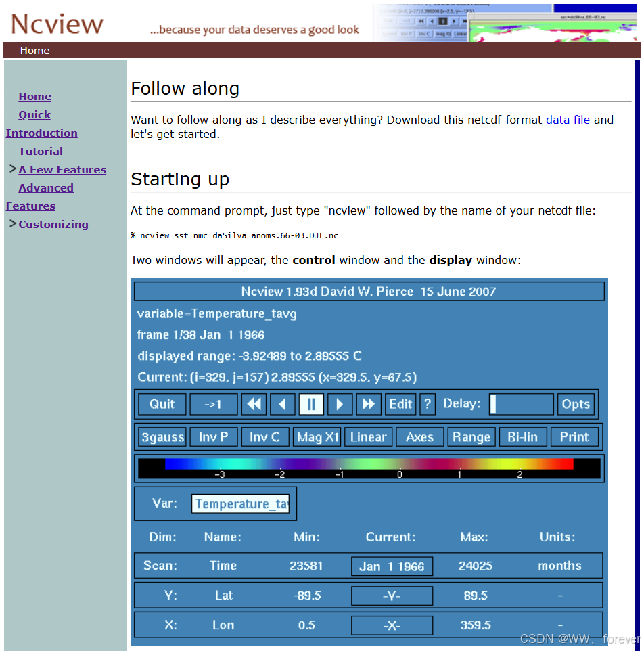This screenshot has width=644, height=651.
Task: Open help via the question mark icon
Action: coord(427,404)
